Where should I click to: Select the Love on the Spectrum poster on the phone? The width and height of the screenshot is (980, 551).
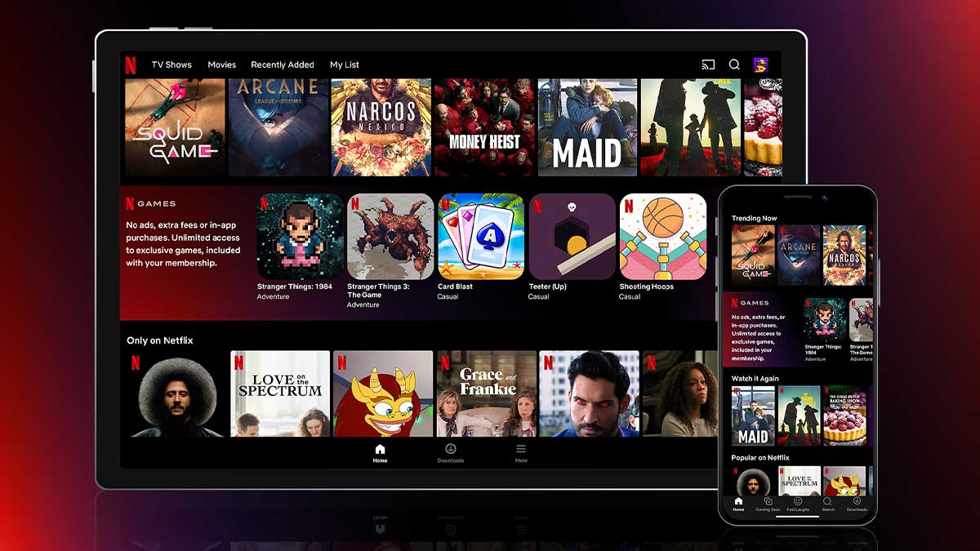(799, 482)
